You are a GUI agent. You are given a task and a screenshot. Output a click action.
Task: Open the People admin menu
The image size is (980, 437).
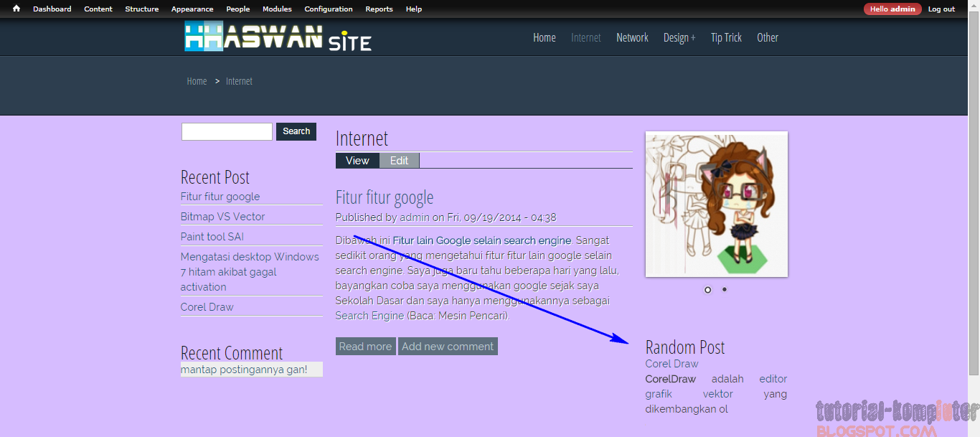click(238, 9)
